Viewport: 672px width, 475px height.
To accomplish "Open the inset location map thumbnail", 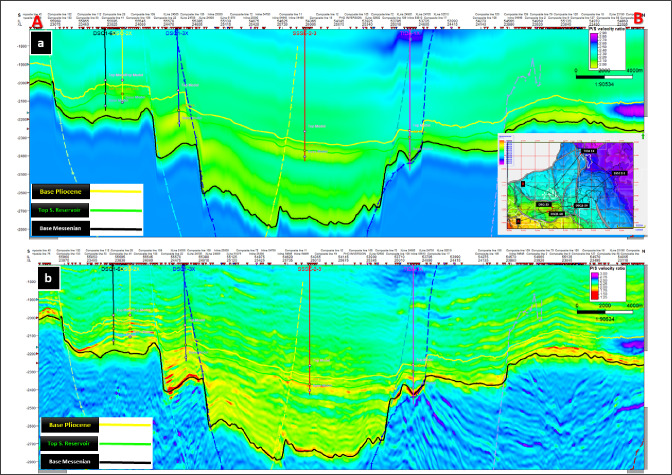I will click(572, 184).
